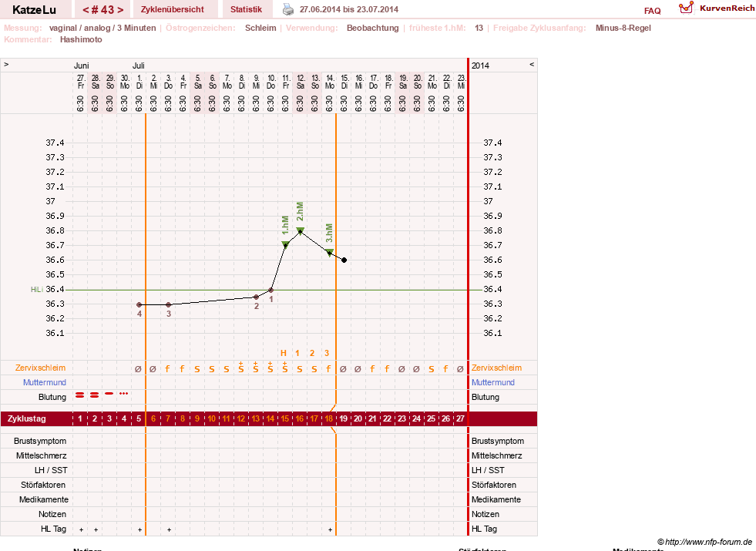Viewport: 756px width, 551px height.
Task: Click date column 27. Fr header
Action: 81,82
